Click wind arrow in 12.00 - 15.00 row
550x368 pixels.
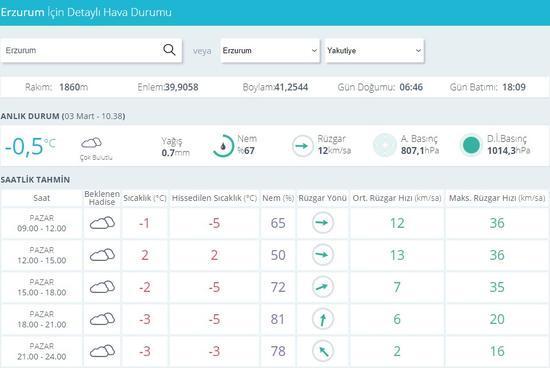coord(323,255)
